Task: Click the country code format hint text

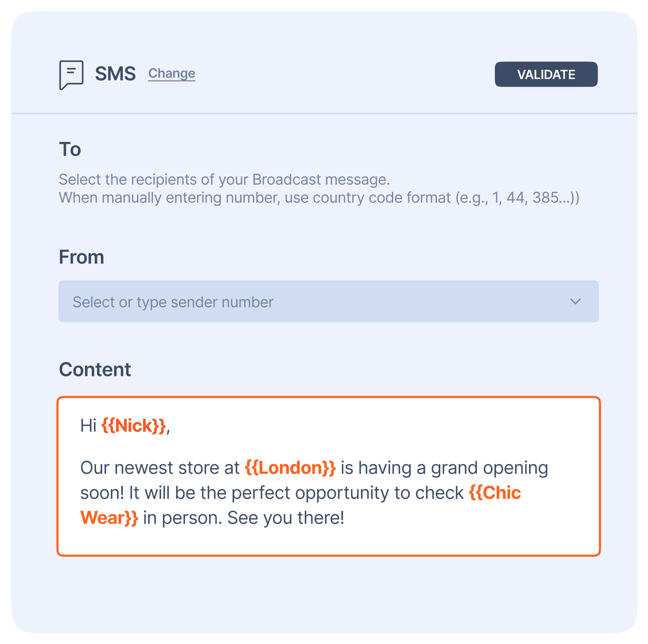Action: coord(319,198)
